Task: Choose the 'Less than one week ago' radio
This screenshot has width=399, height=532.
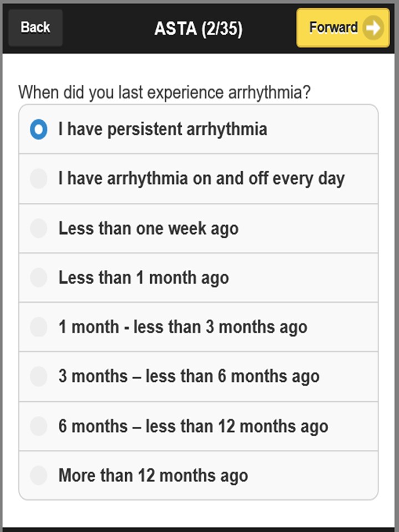Action: coord(38,228)
